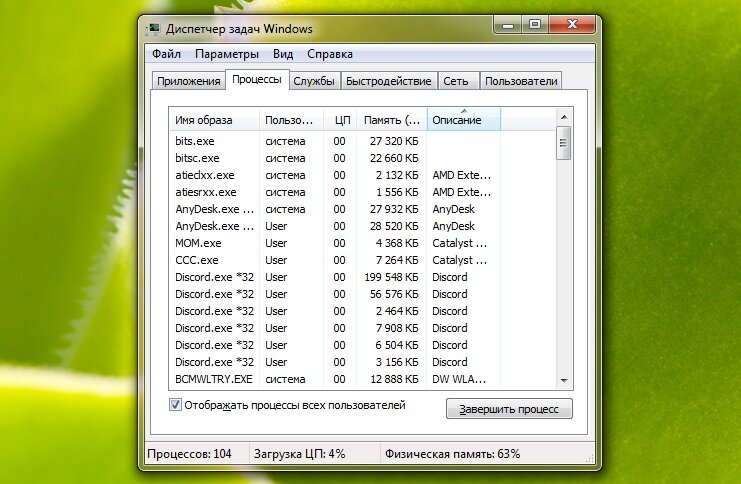The height and width of the screenshot is (484, 741).
Task: Click the scrollbar down arrow
Action: [563, 380]
